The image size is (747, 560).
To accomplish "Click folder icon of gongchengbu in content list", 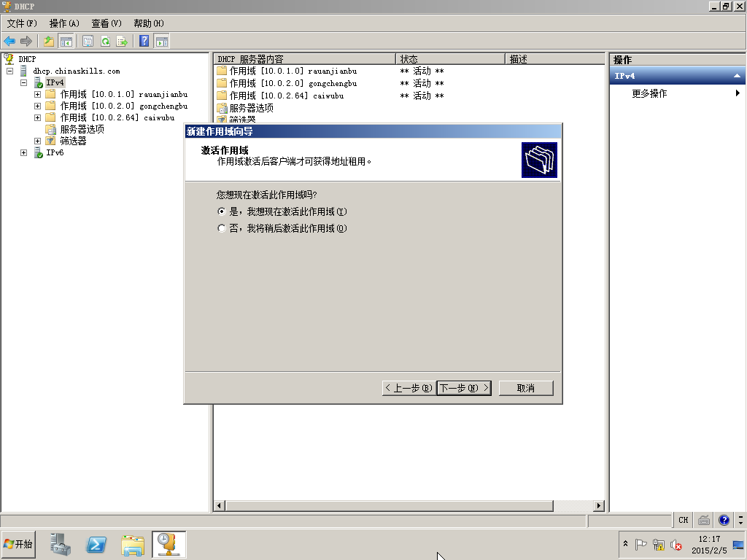I will [222, 83].
